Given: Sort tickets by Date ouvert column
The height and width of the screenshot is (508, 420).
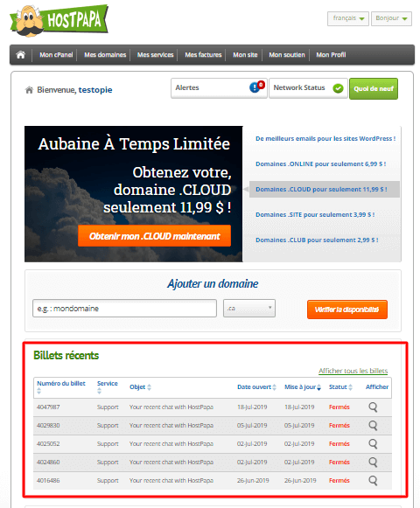Looking at the screenshot, I should click(x=256, y=386).
